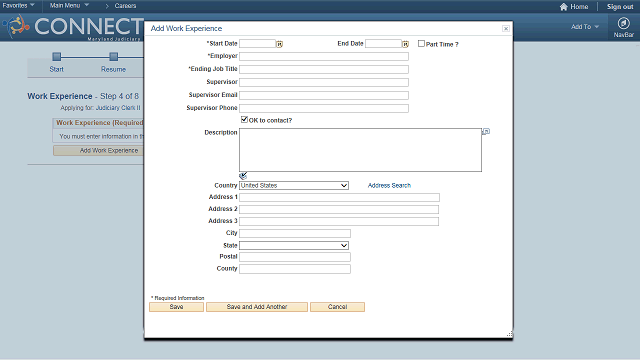Focus the County field
This screenshot has height=360, width=640.
pyautogui.click(x=295, y=269)
